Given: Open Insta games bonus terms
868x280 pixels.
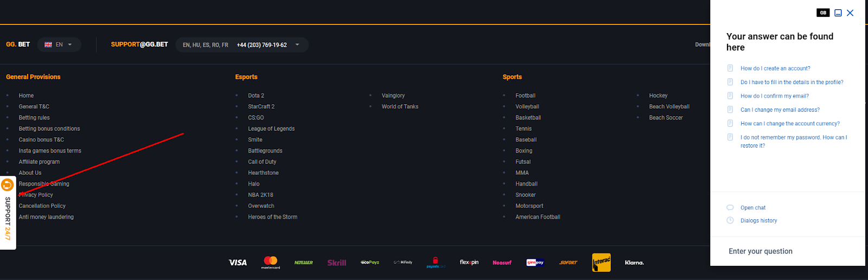Looking at the screenshot, I should tap(50, 151).
